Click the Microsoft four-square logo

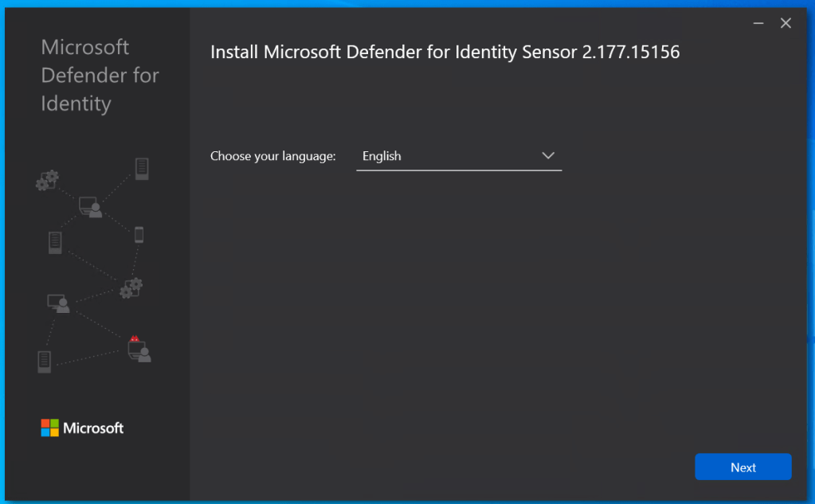pyautogui.click(x=49, y=428)
